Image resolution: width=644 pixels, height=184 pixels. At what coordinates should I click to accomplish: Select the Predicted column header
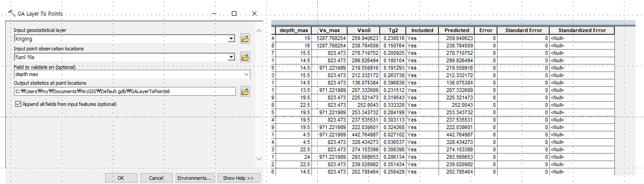click(x=456, y=30)
